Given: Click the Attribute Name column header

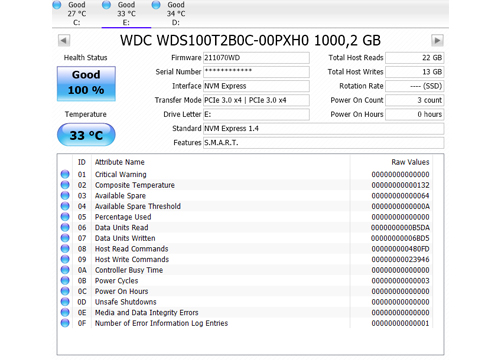Looking at the screenshot, I should click(x=120, y=162).
